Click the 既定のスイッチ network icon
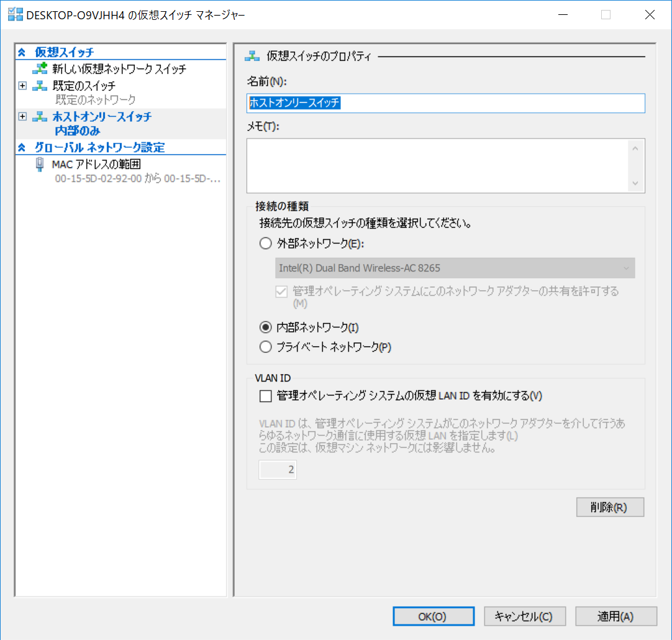The width and height of the screenshot is (672, 640). (40, 86)
